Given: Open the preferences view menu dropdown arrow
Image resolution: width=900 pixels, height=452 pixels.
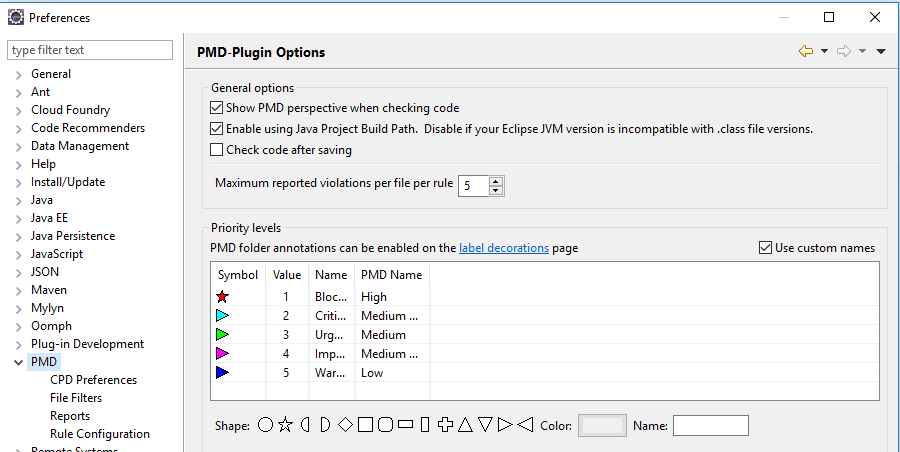Looking at the screenshot, I should coord(881,52).
